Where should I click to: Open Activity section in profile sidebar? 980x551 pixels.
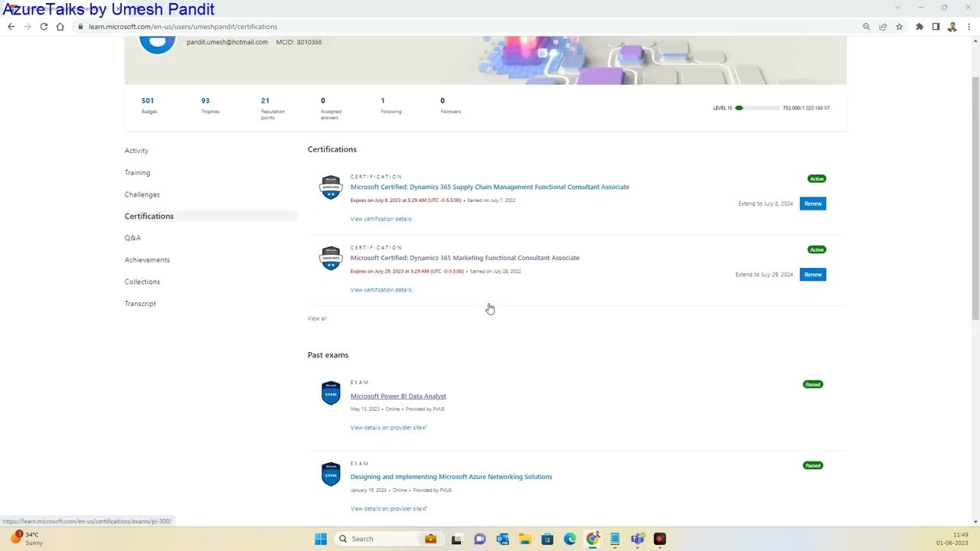pos(136,151)
